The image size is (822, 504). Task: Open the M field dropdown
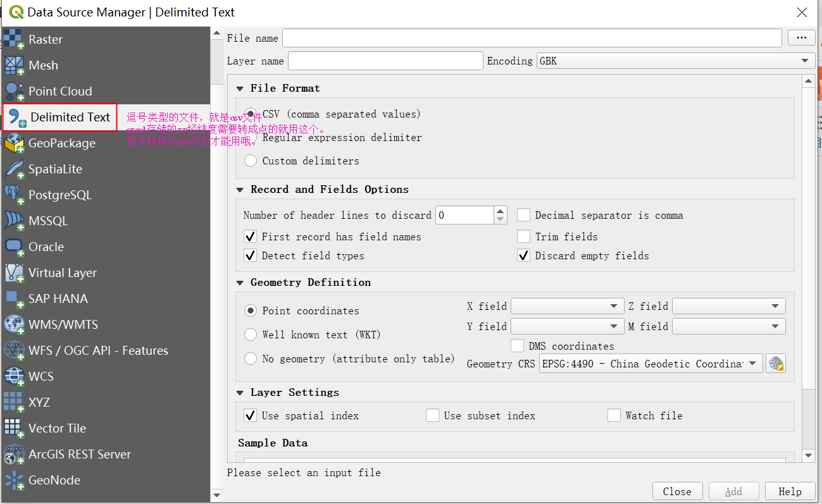(729, 326)
